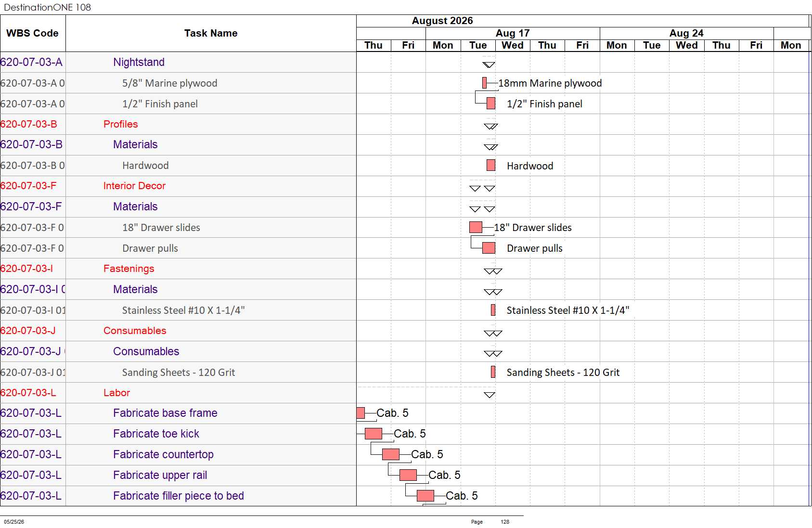The width and height of the screenshot is (812, 528).
Task: Select the Aug 17 week header
Action: pos(513,33)
